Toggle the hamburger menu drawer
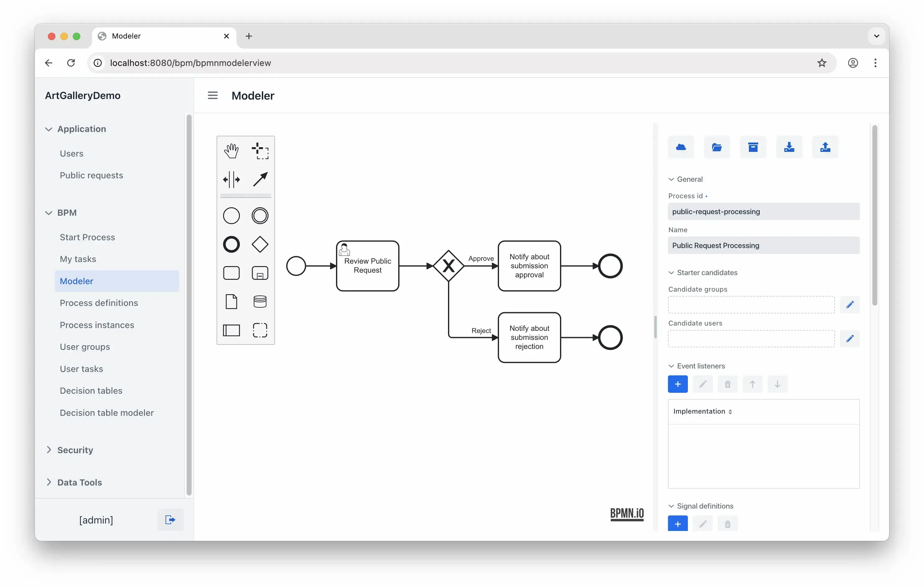Viewport: 924px width, 587px height. 212,95
